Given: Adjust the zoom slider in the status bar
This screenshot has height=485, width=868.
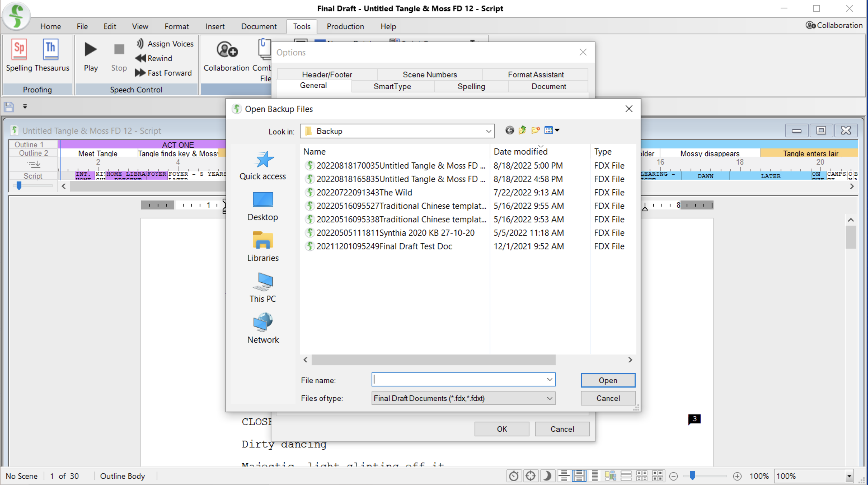Looking at the screenshot, I should coord(693,476).
